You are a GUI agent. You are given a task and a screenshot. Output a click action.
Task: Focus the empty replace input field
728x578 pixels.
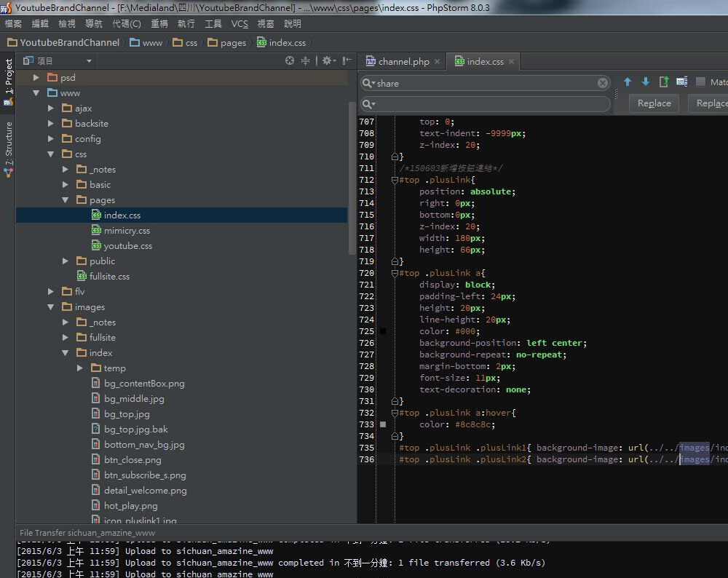pos(485,104)
